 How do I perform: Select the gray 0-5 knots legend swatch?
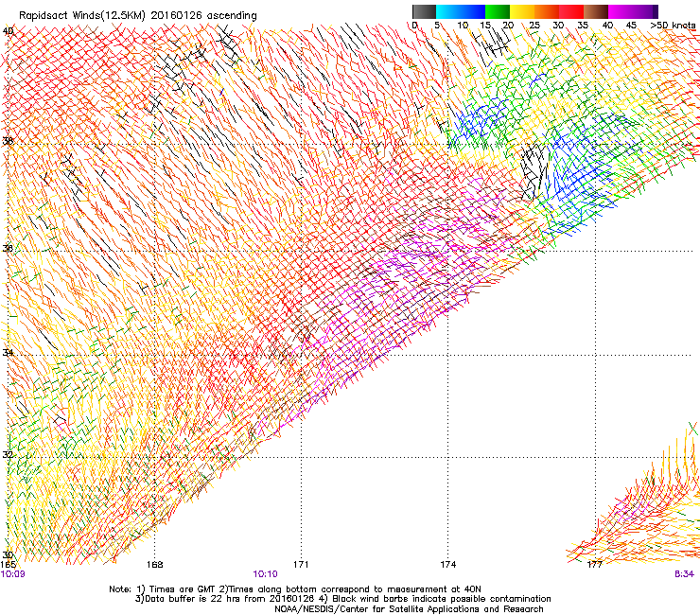424,11
